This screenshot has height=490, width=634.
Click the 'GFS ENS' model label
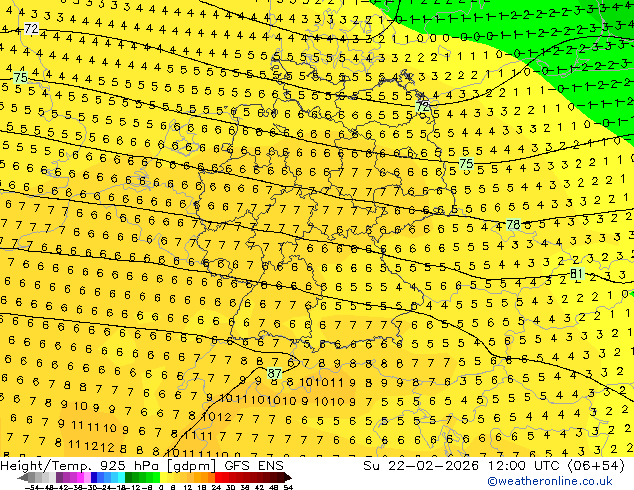click(254, 466)
